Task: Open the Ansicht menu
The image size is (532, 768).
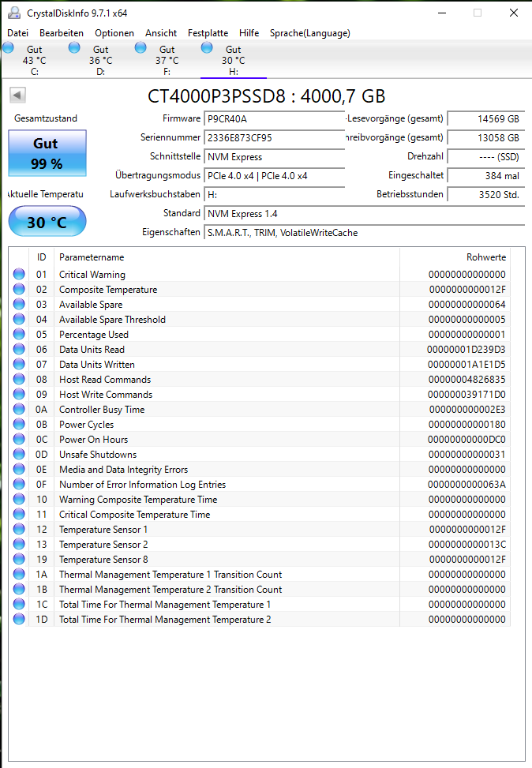Action: click(161, 33)
